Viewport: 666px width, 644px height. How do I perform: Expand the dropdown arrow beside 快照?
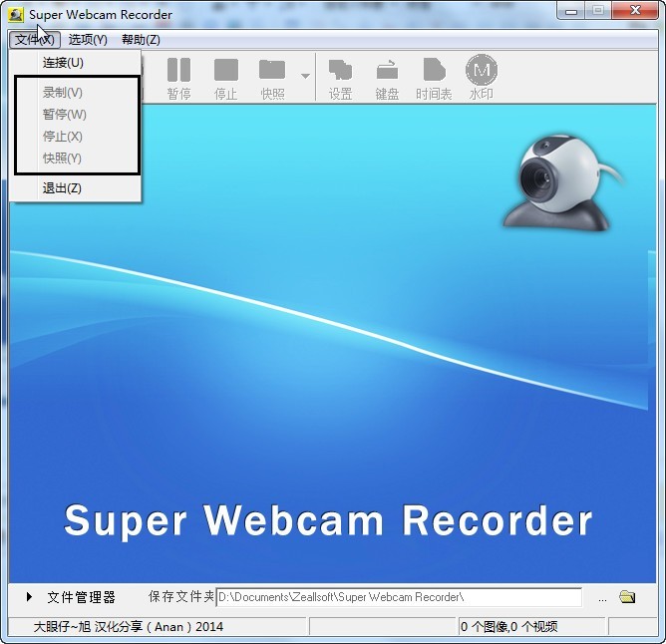pos(305,77)
